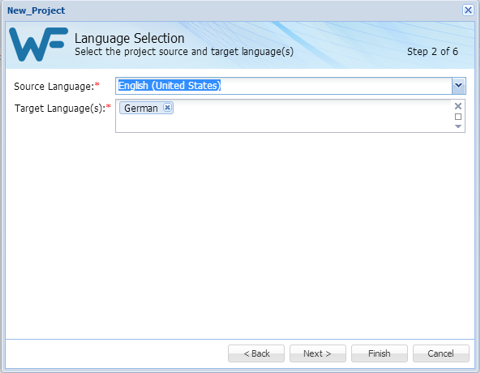
Task: Toggle the select-all square in Target Languages
Action: [x=458, y=117]
